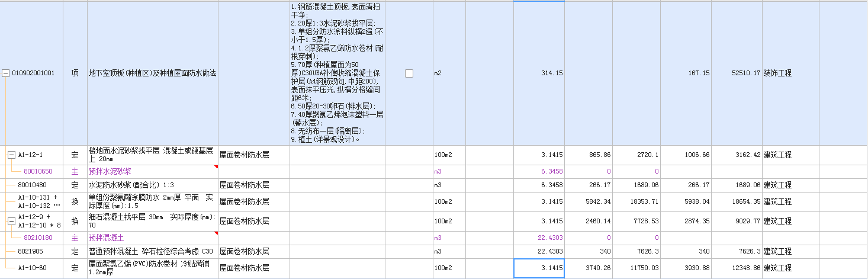Image resolution: width=868 pixels, height=279 pixels.
Task: Click 167.15 comprehensive unit price cell
Action: [x=686, y=73]
